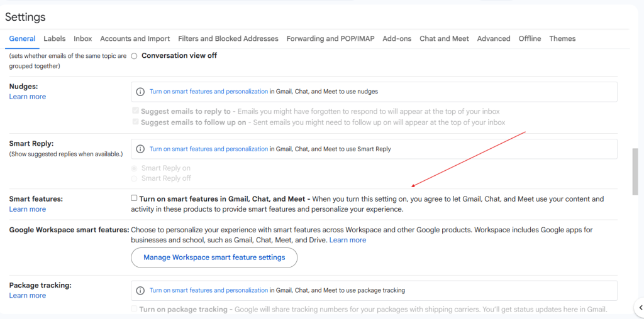Open the Themes settings tab
Screen dimensions: 644x319
pos(562,39)
